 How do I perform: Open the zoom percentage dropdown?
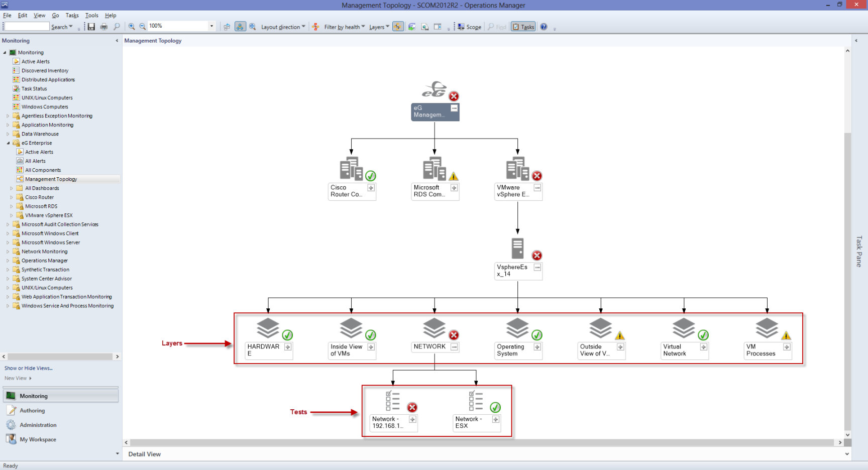tap(211, 26)
